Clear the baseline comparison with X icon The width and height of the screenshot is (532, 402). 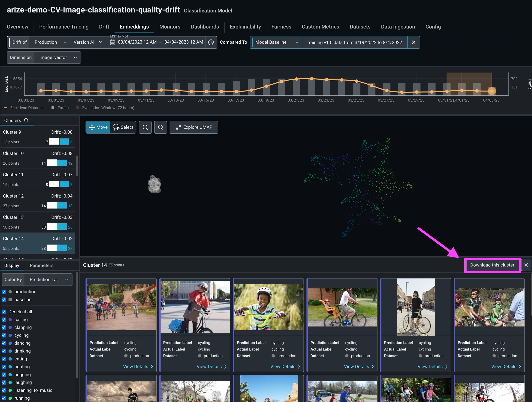click(413, 42)
